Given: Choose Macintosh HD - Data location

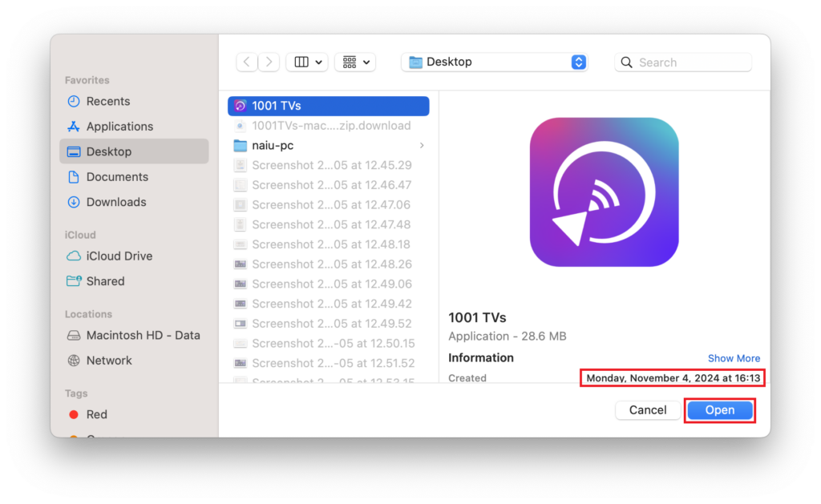Looking at the screenshot, I should click(x=143, y=336).
